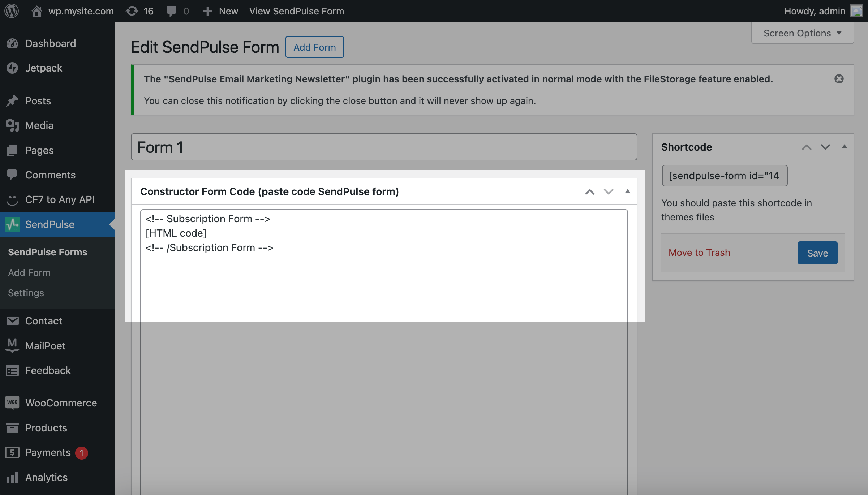This screenshot has height=495, width=868.
Task: Click the Move to Trash link
Action: pos(699,253)
